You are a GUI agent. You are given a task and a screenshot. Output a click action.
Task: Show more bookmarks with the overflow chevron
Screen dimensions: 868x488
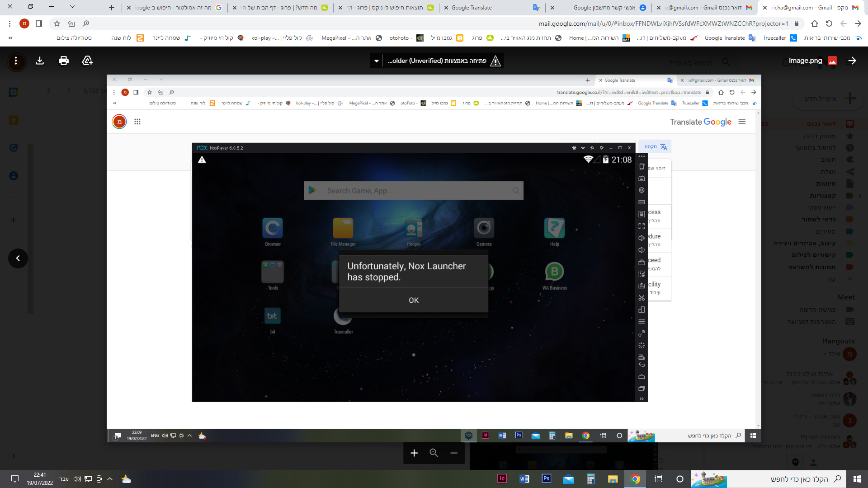tap(10, 38)
